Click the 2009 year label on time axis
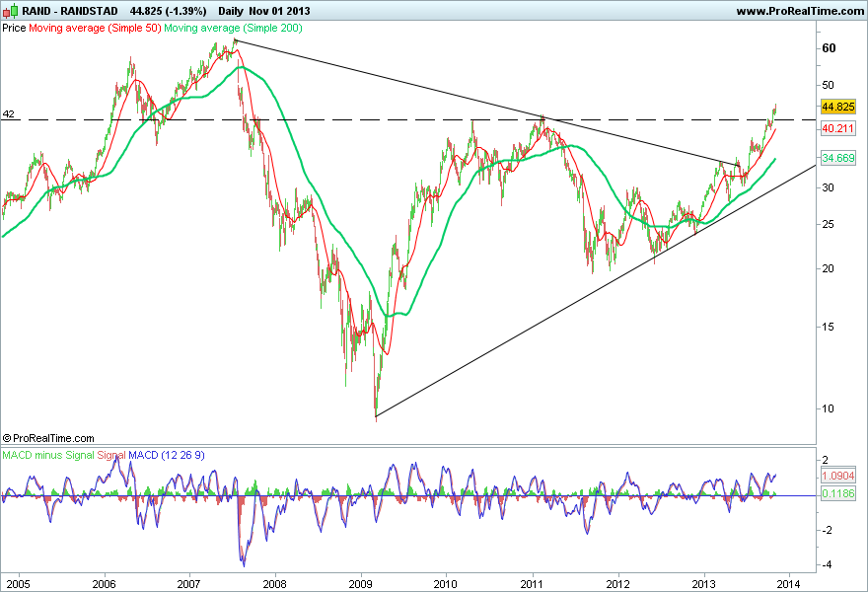Image resolution: width=868 pixels, height=592 pixels. 361,584
